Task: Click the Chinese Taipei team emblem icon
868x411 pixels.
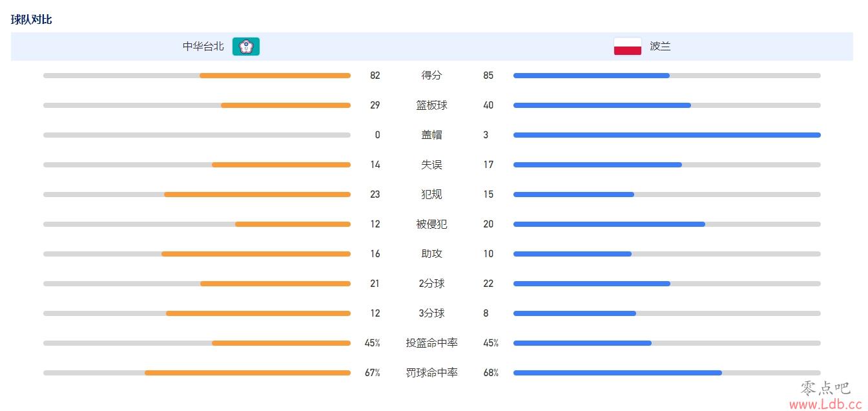Action: click(x=246, y=47)
